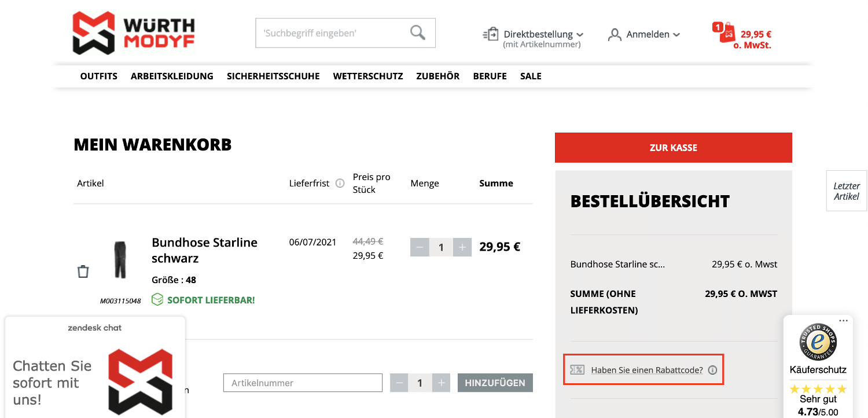The image size is (868, 418).
Task: Click the Letzter Artikel side tab
Action: pos(847,191)
